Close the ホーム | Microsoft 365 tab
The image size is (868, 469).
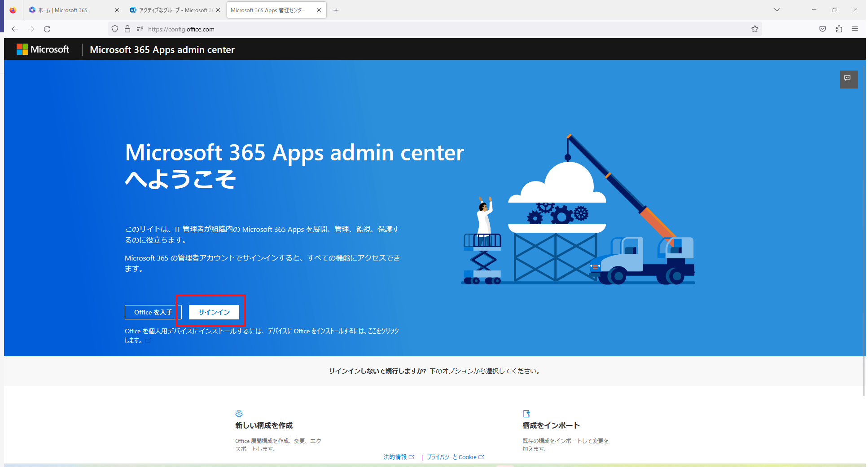[117, 10]
